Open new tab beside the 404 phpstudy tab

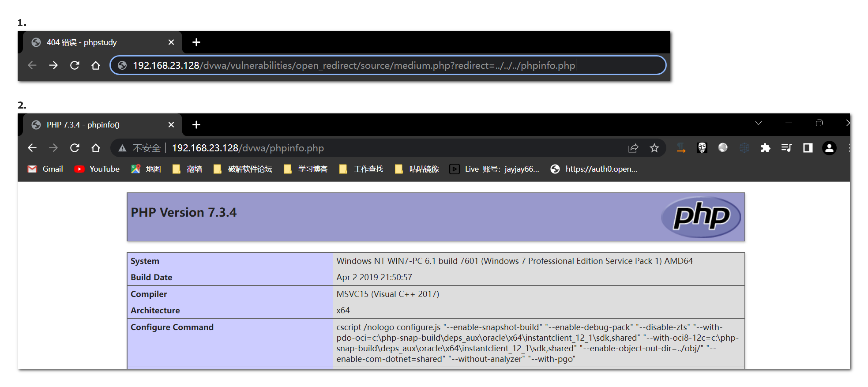pyautogui.click(x=196, y=42)
